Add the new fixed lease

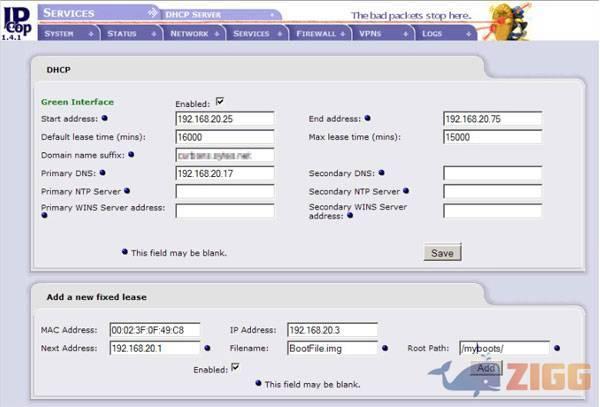[x=486, y=368]
